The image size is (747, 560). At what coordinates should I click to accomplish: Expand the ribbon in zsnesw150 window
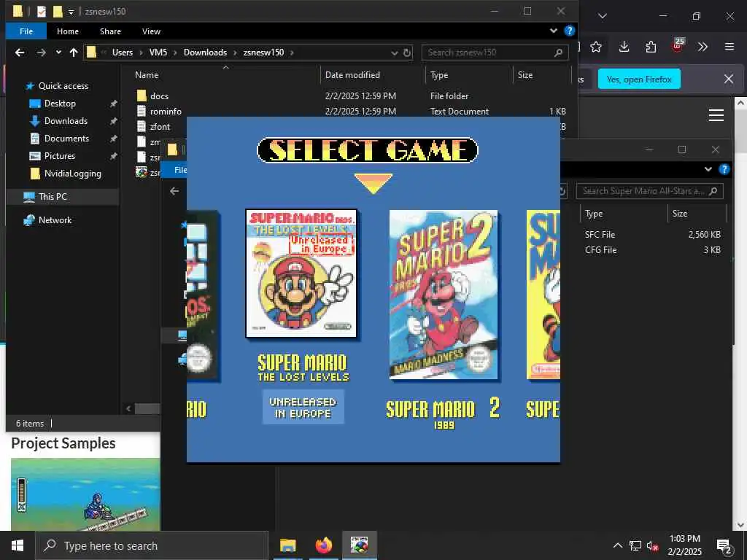[554, 31]
